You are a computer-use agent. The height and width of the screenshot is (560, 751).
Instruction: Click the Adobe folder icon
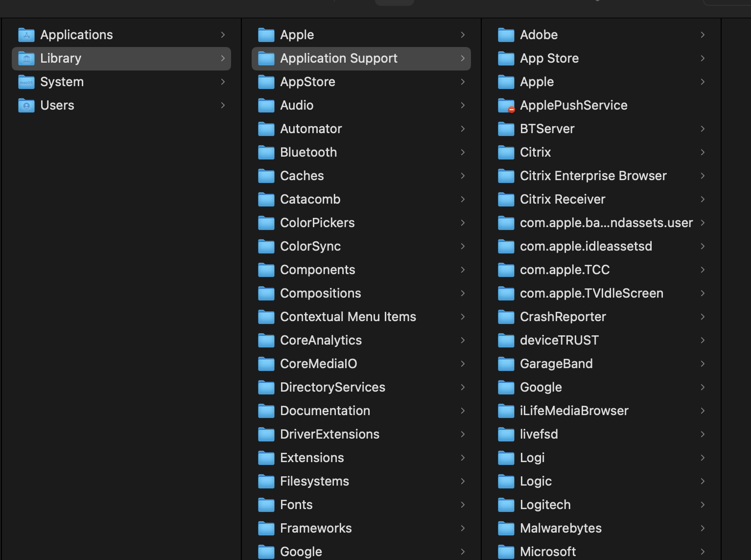(x=506, y=35)
